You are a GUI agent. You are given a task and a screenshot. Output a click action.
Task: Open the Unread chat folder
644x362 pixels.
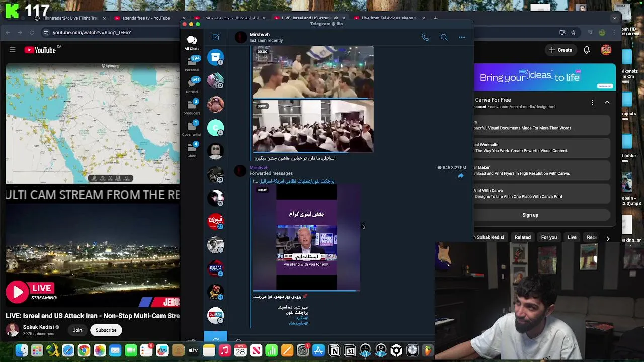(x=192, y=85)
